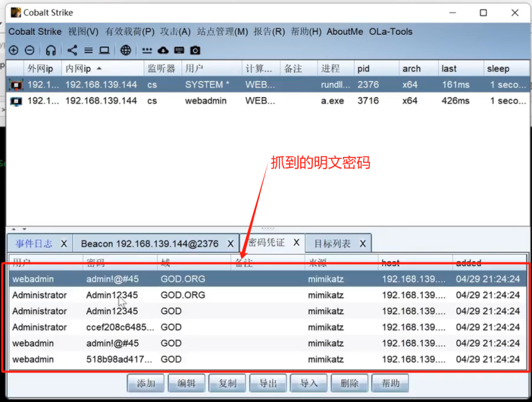The image size is (532, 402).
Task: Close the 密码凭证 tab
Action: point(297,242)
